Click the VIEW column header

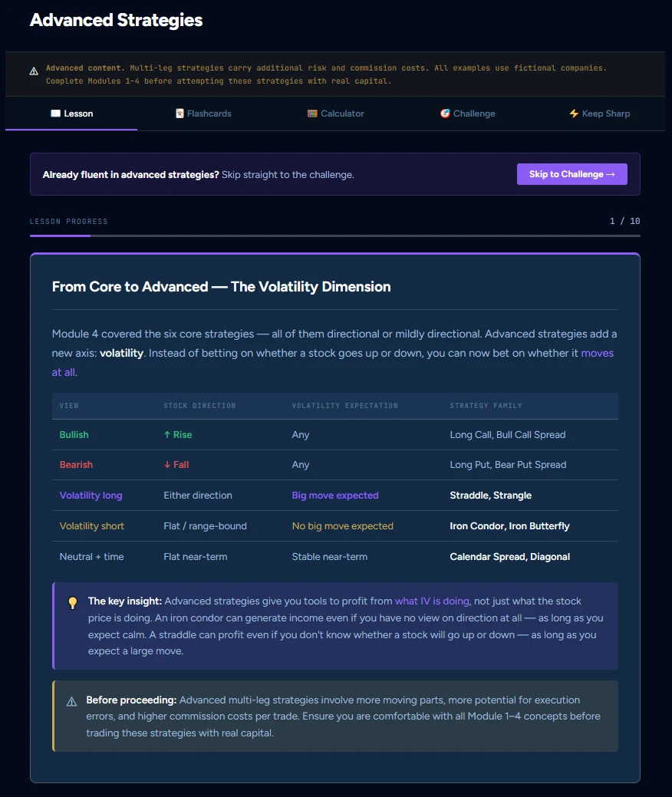[x=69, y=406]
